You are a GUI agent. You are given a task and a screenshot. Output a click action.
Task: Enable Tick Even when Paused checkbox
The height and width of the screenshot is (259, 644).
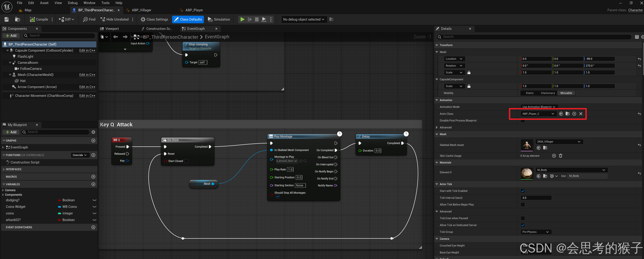click(x=523, y=218)
